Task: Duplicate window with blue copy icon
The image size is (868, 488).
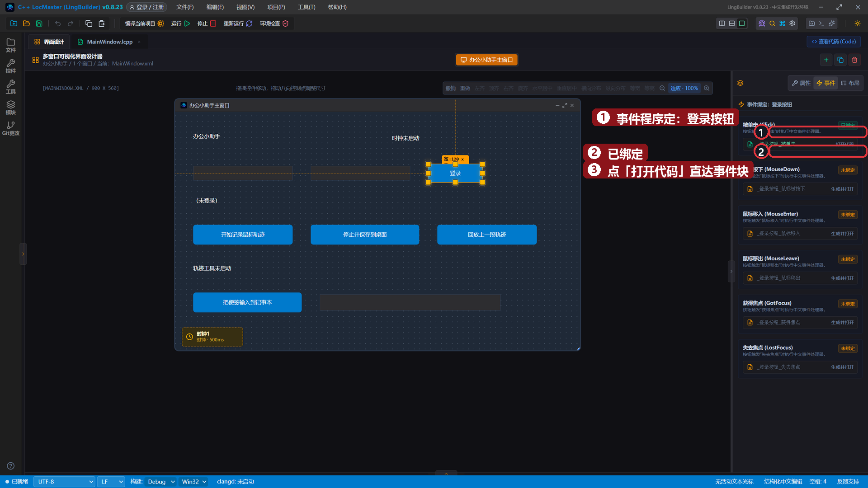Action: pyautogui.click(x=840, y=60)
